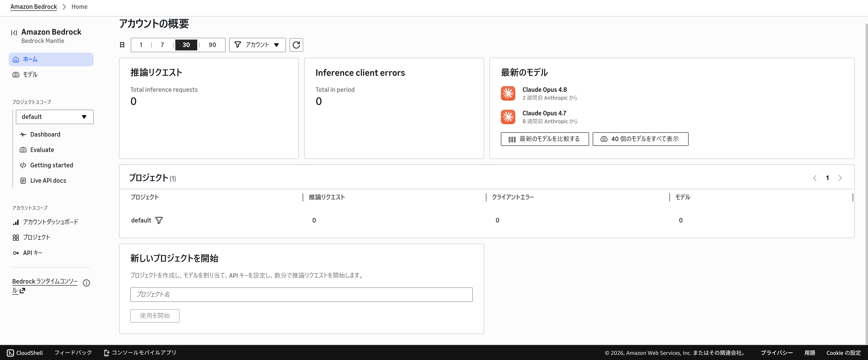The image size is (868, 360).
Task: Click the Dashboard pulse icon
Action: (23, 135)
